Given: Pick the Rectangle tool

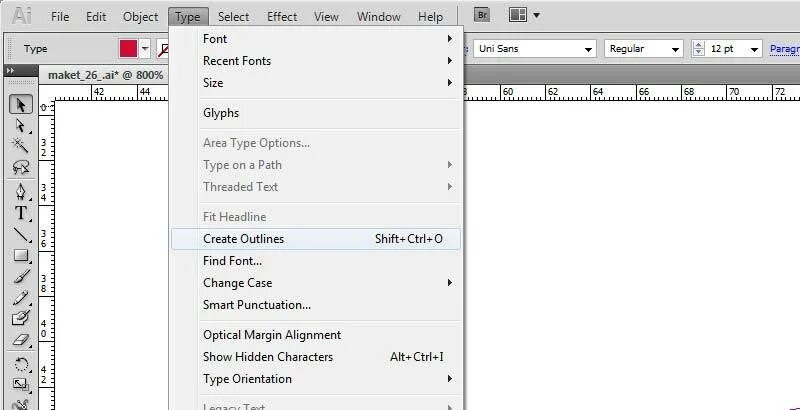Looking at the screenshot, I should pyautogui.click(x=20, y=256).
